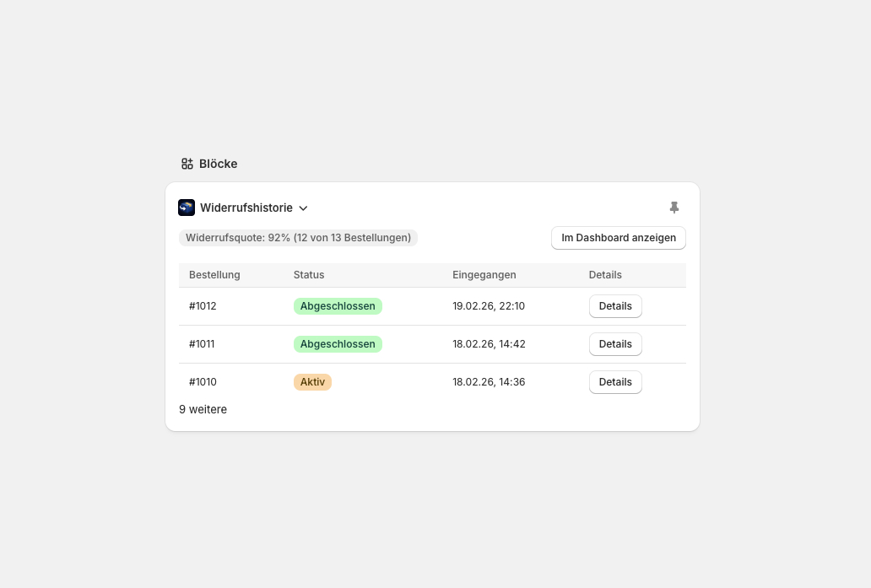Open Im Dashboard anzeigen
This screenshot has height=588, width=871.
tap(618, 238)
